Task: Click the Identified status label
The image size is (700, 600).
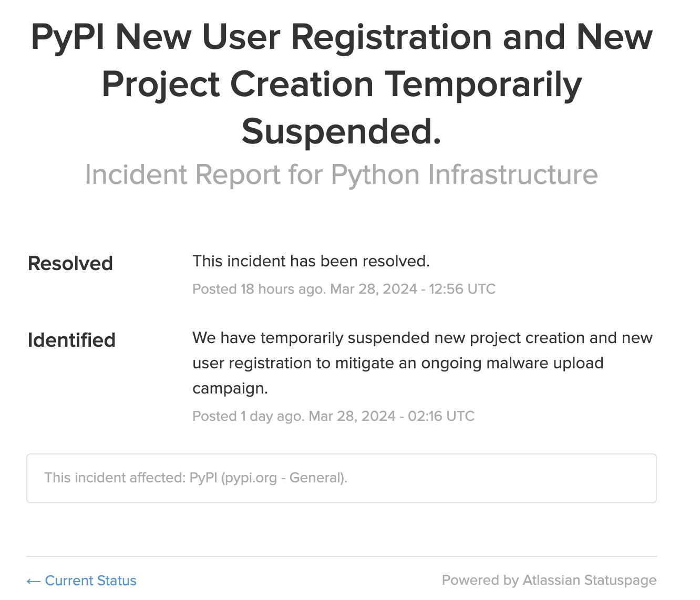Action: 71,340
